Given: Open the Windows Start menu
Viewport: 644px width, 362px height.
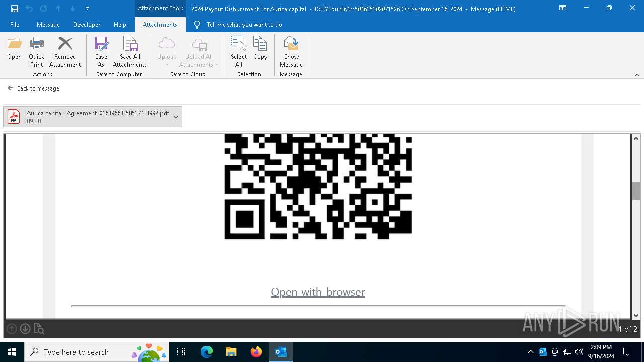Looking at the screenshot, I should tap(12, 352).
